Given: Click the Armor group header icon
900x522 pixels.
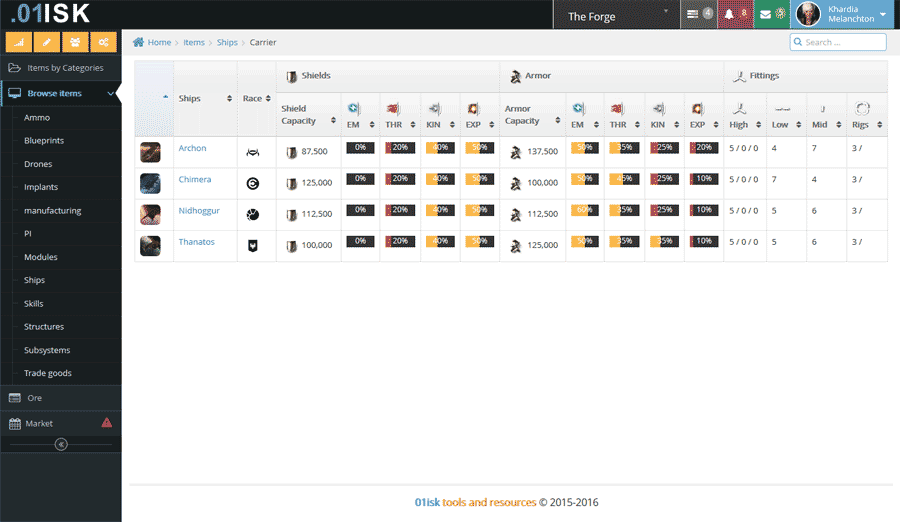Looking at the screenshot, I should click(x=515, y=76).
